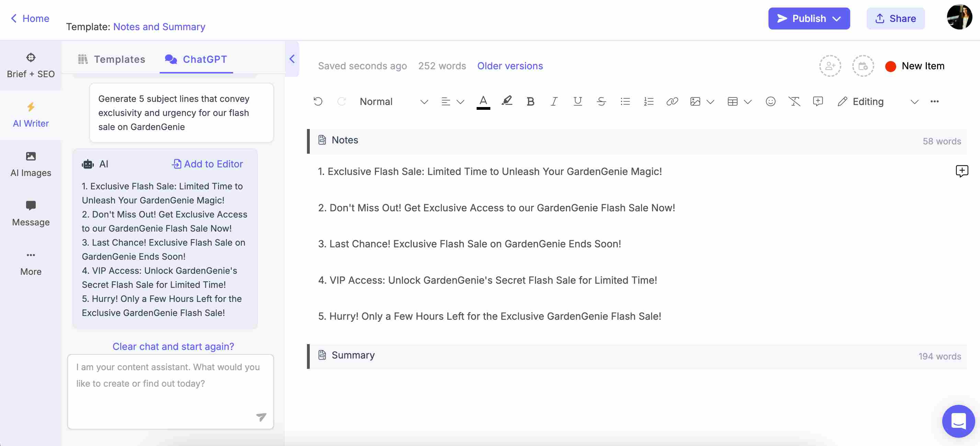This screenshot has width=980, height=446.
Task: Click the Share button
Action: click(895, 18)
